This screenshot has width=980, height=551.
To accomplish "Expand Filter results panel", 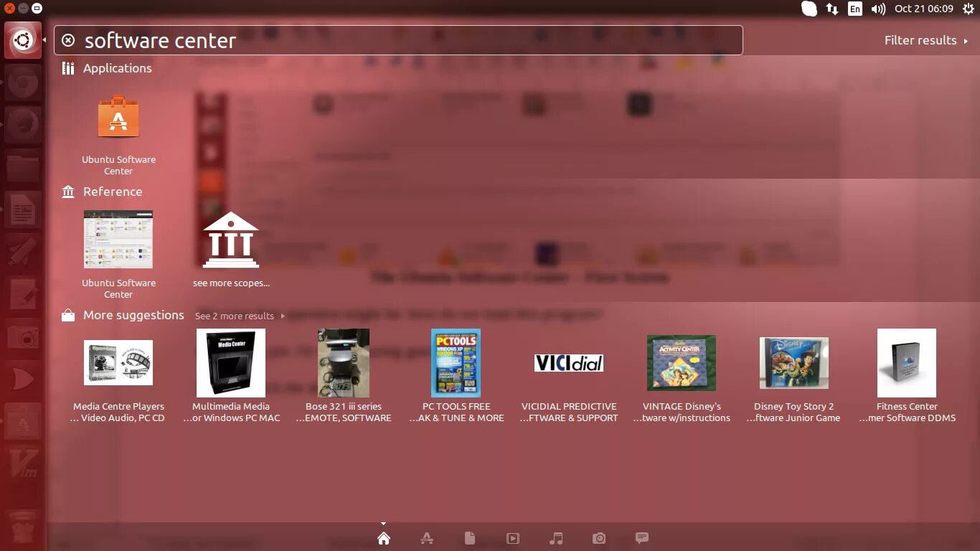I will (x=926, y=40).
